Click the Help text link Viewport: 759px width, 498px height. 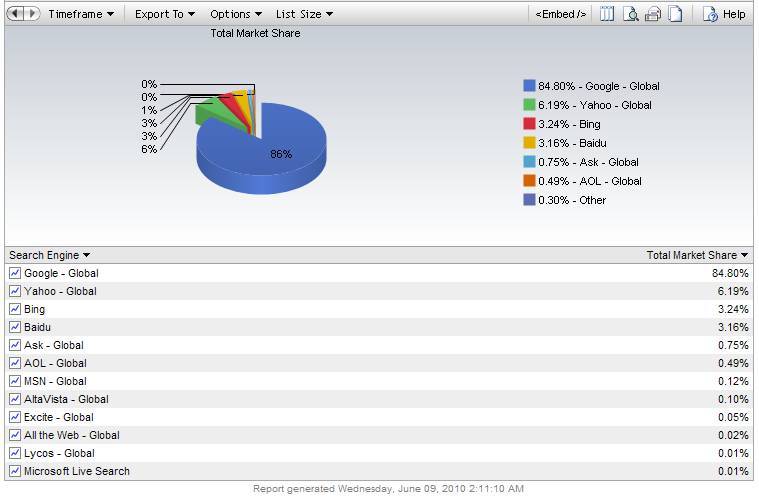pyautogui.click(x=734, y=14)
